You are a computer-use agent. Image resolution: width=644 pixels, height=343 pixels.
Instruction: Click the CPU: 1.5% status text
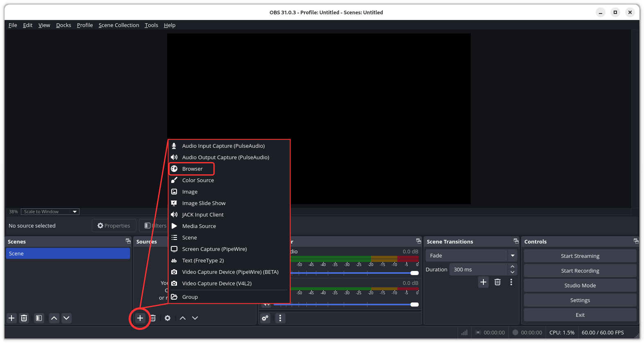(x=562, y=332)
